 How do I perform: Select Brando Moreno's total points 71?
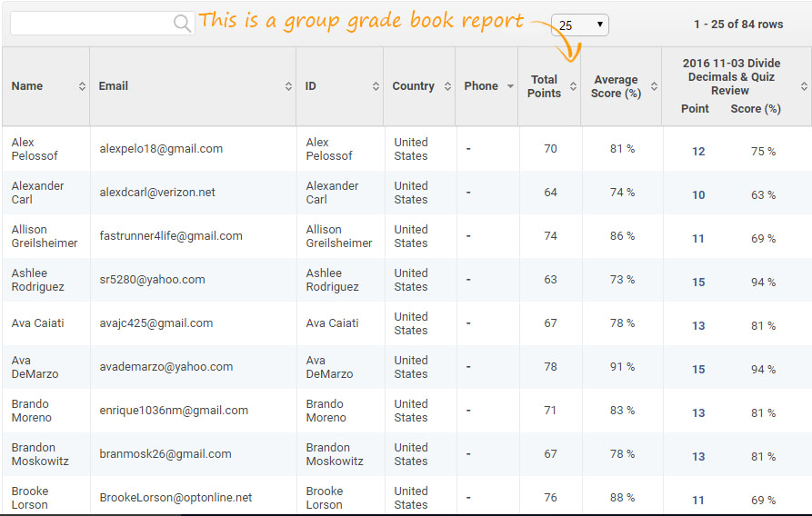(550, 411)
